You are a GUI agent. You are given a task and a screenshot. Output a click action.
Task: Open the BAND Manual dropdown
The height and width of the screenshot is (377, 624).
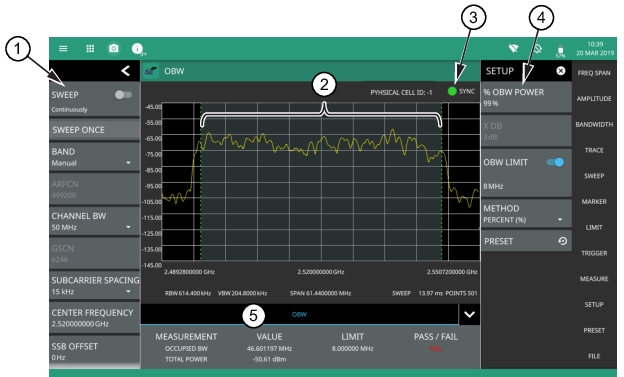(x=94, y=157)
